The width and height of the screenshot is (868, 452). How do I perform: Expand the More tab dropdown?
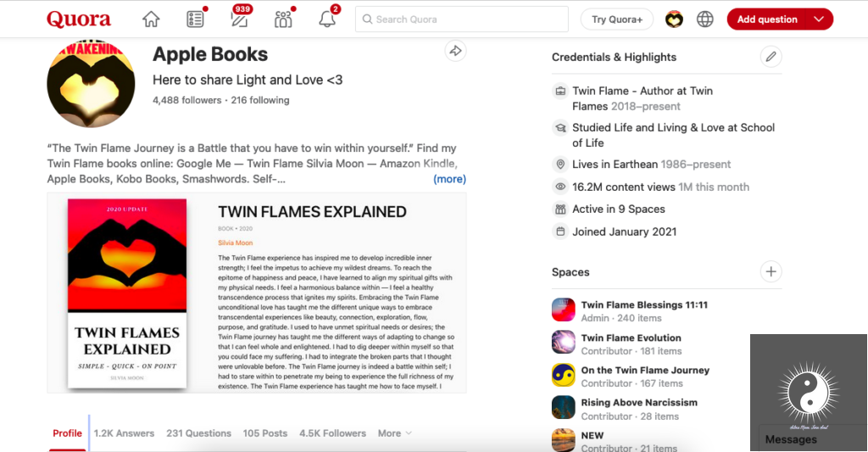(x=394, y=433)
